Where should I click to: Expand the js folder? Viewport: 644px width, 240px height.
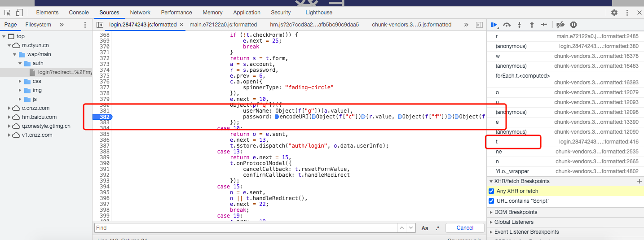[20, 99]
